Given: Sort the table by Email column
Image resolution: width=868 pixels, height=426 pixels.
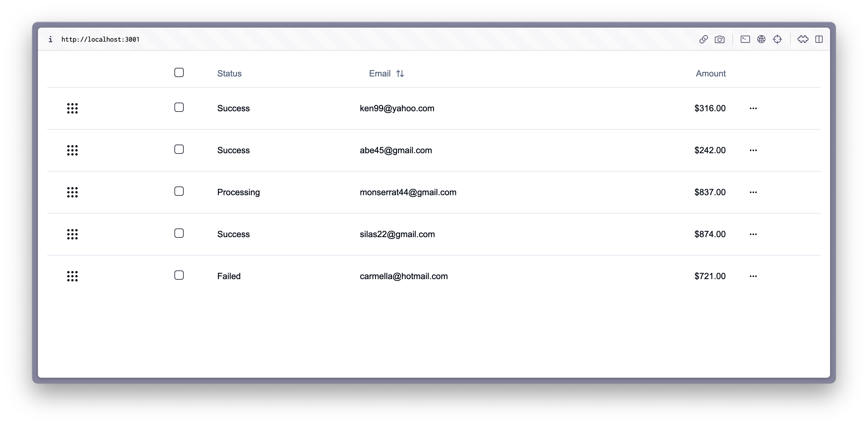Looking at the screenshot, I should (x=387, y=74).
